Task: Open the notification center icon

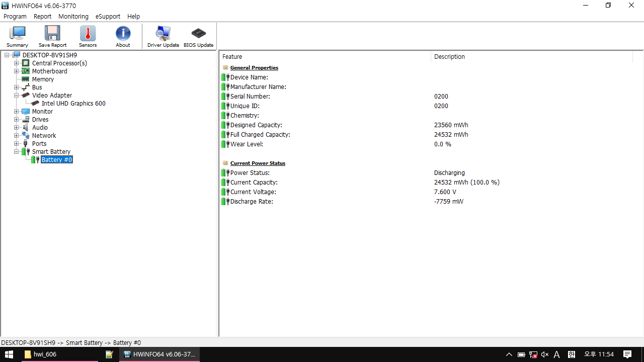Action: (x=627, y=354)
